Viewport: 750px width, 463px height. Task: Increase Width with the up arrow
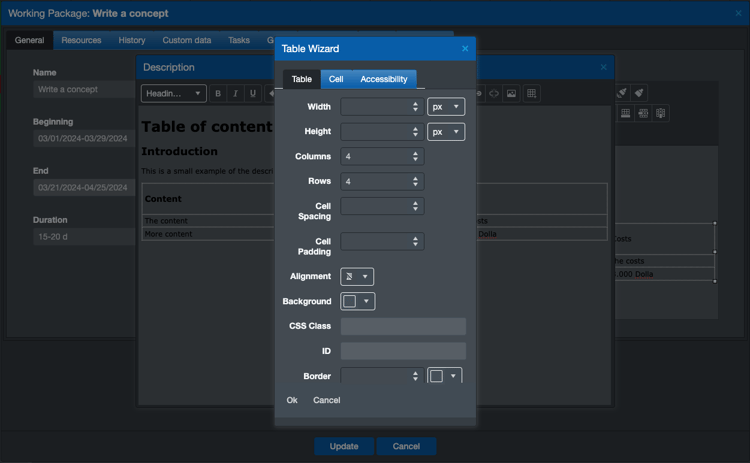point(415,103)
